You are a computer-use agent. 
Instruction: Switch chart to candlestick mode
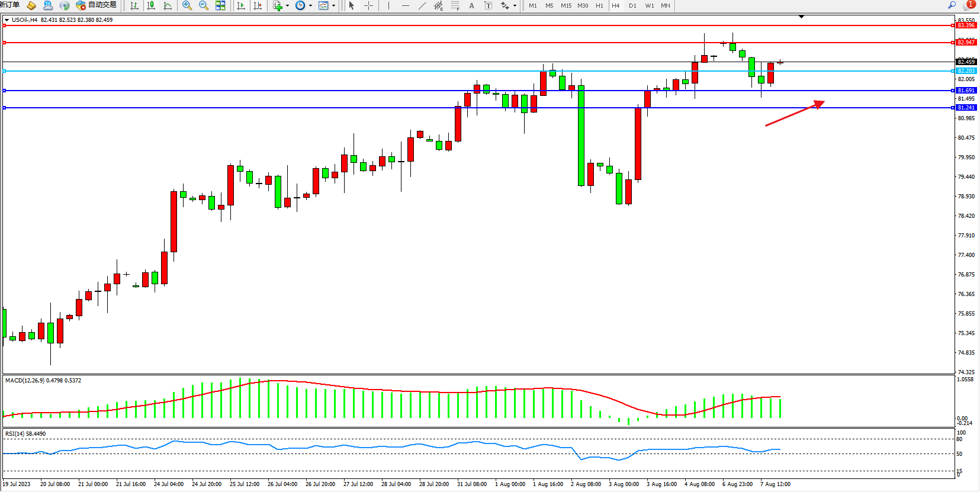coord(151,5)
